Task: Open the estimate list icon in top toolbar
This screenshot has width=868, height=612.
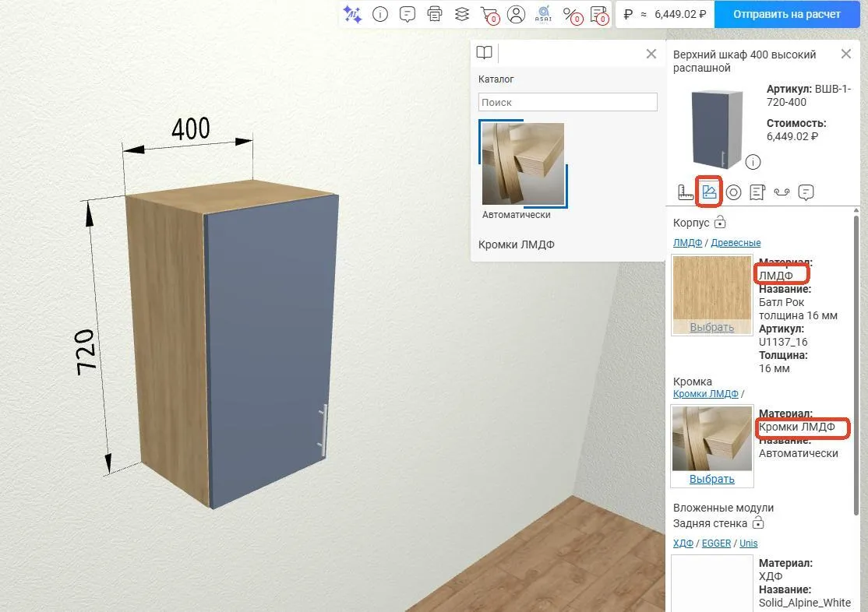Action: (599, 15)
